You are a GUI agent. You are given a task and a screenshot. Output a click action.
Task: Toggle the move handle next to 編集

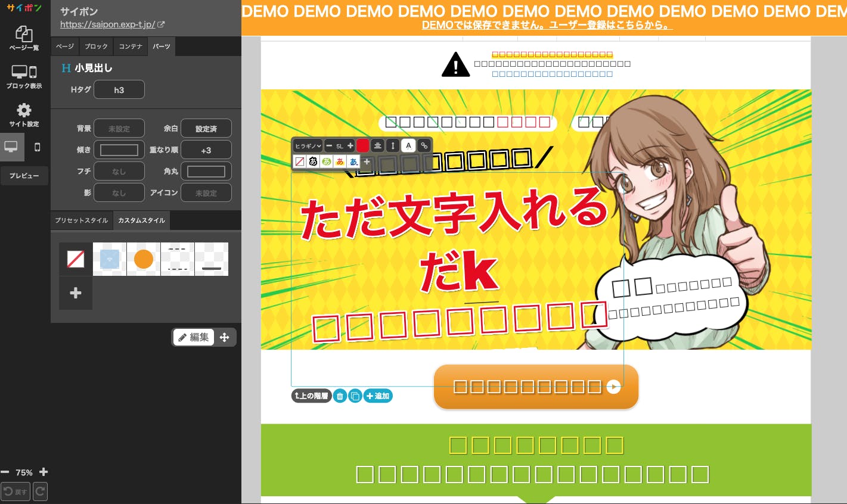tap(225, 337)
